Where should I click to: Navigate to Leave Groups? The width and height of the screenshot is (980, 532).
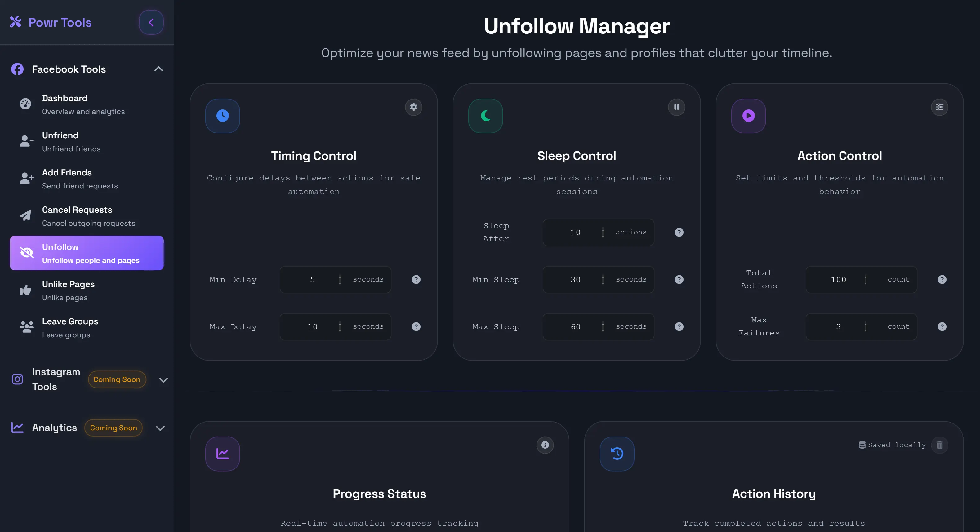pyautogui.click(x=87, y=327)
